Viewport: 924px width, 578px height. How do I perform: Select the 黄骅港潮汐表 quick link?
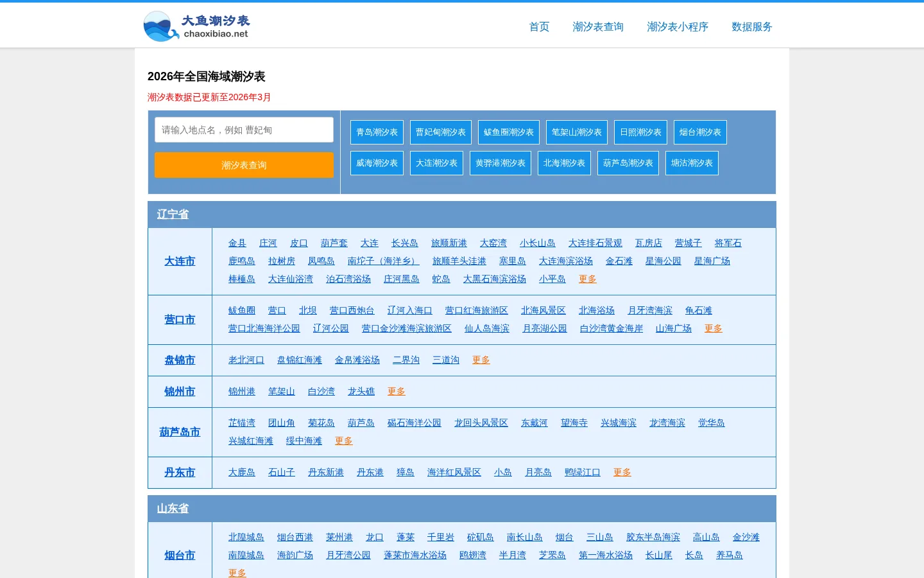[x=501, y=163]
